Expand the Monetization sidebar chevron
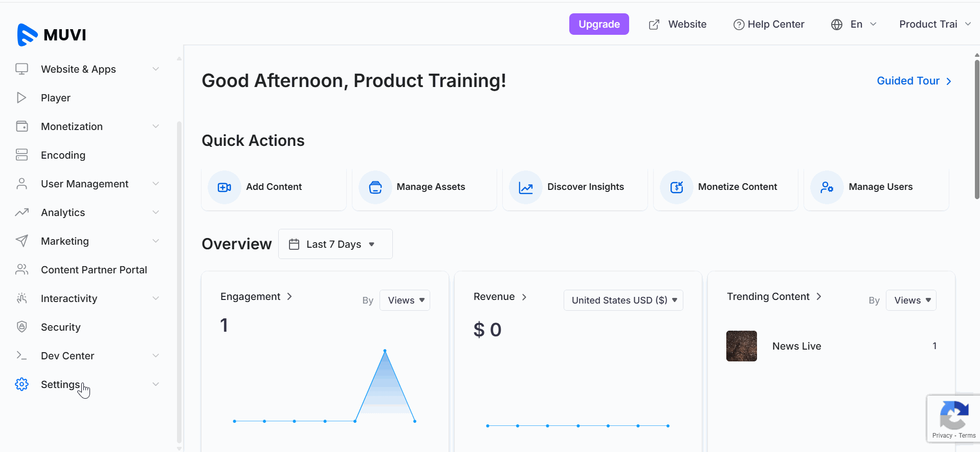This screenshot has height=452, width=980. tap(155, 126)
